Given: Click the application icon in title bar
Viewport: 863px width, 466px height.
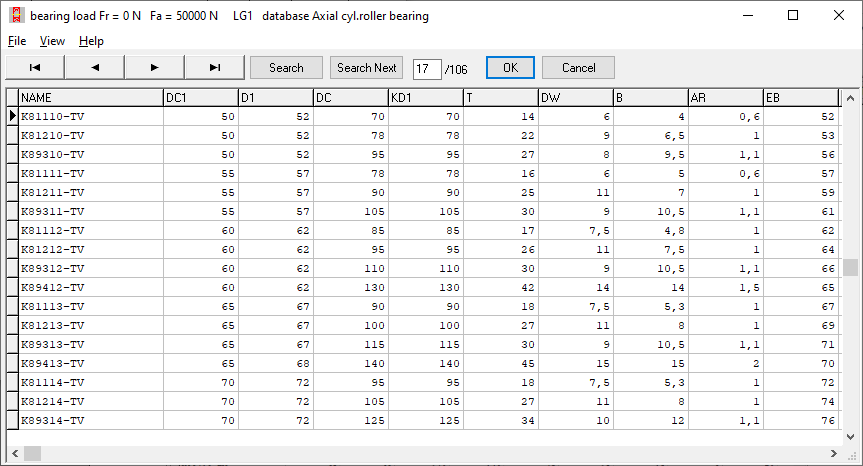Looking at the screenshot, I should 16,16.
